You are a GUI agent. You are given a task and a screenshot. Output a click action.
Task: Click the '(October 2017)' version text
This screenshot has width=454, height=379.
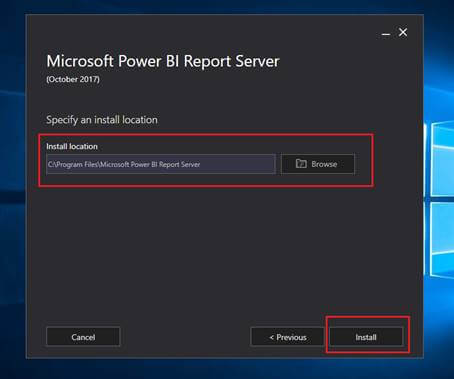73,79
